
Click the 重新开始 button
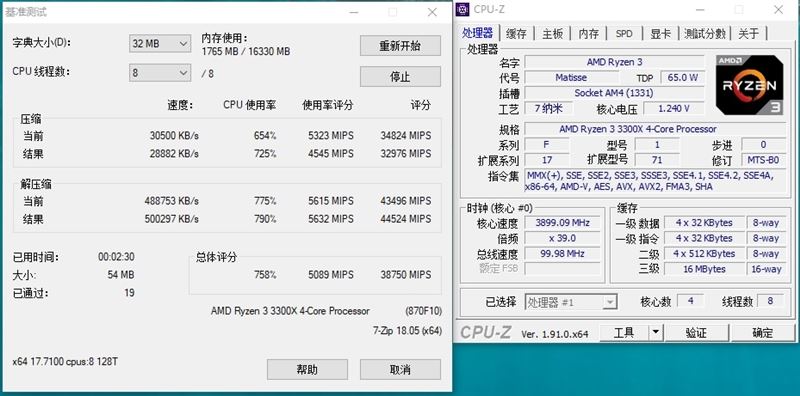(x=400, y=45)
